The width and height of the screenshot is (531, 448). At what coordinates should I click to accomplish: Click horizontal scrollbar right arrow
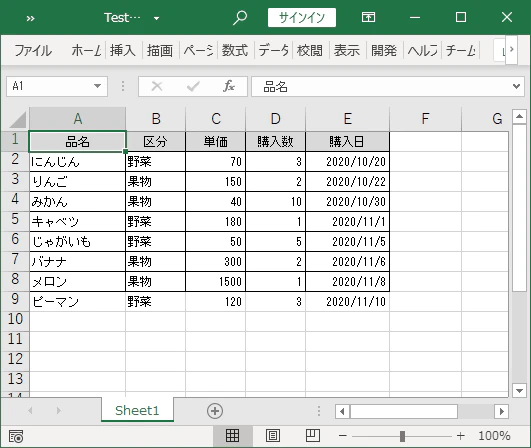pos(502,411)
